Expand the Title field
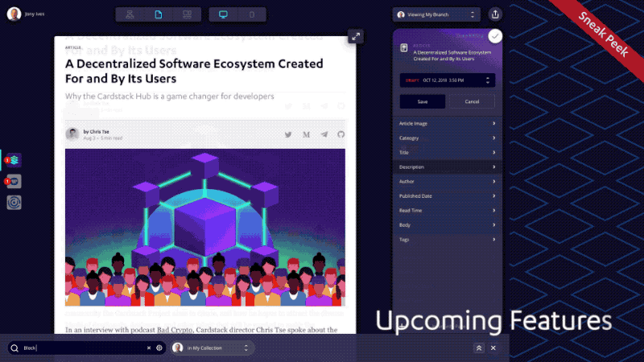644x362 pixels. pyautogui.click(x=448, y=152)
